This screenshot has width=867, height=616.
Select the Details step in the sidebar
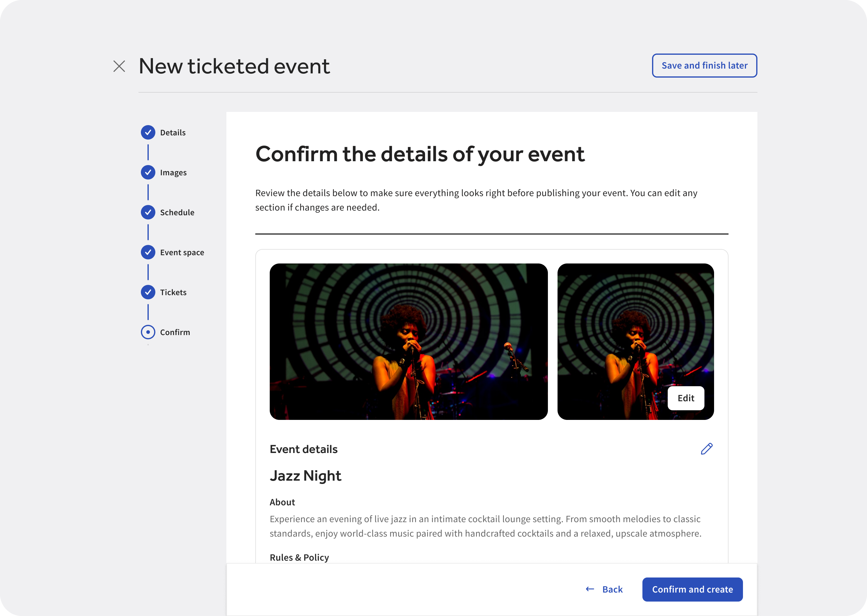tap(173, 132)
